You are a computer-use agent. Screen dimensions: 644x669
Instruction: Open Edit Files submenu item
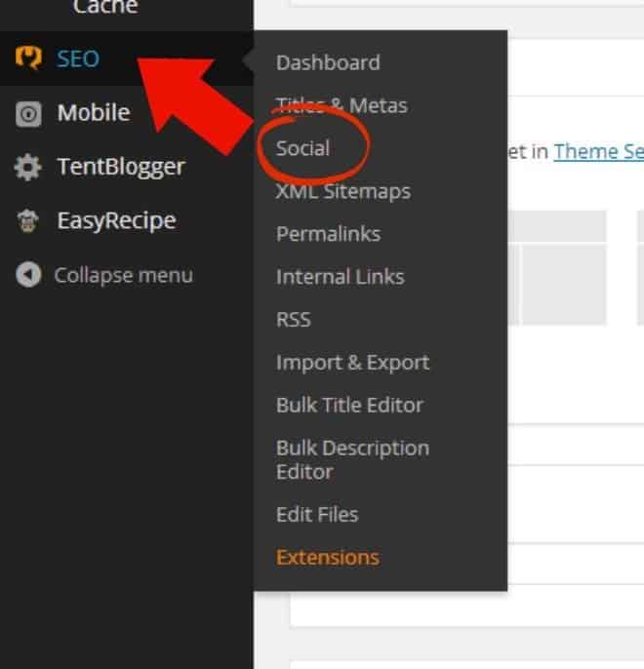click(x=317, y=515)
